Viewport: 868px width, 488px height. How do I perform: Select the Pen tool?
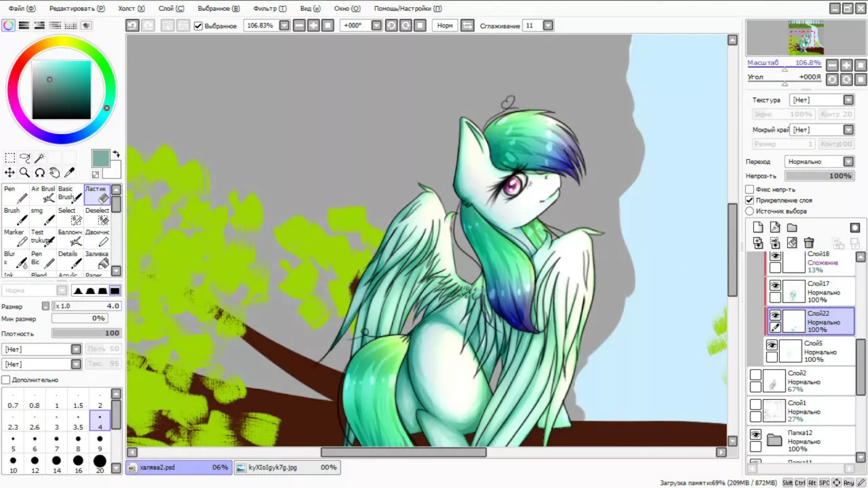coord(16,195)
